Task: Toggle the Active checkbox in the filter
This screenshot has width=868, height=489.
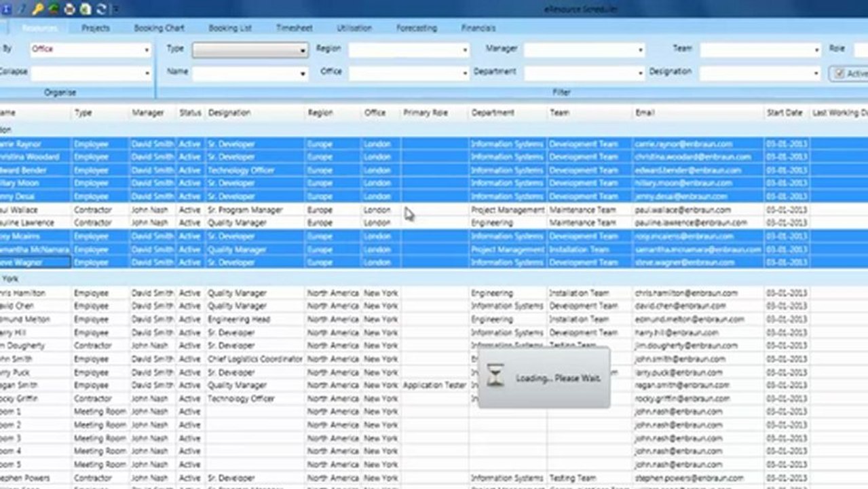Action: click(x=839, y=73)
